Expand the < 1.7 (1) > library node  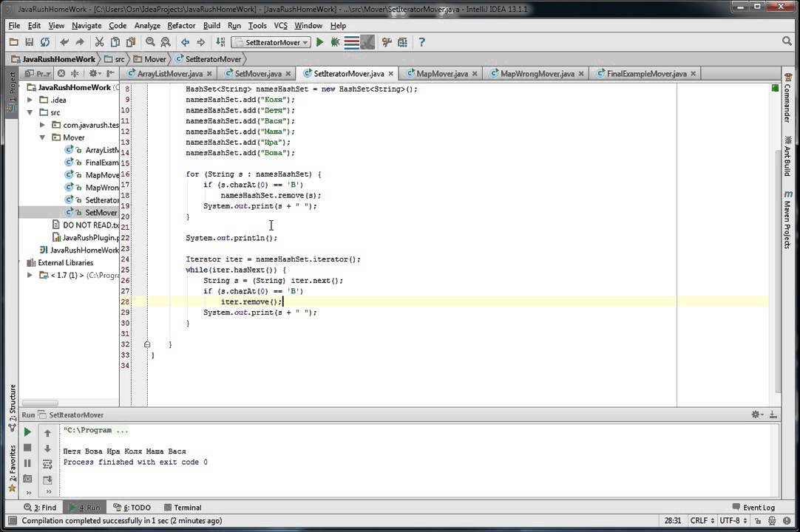[x=30, y=276]
